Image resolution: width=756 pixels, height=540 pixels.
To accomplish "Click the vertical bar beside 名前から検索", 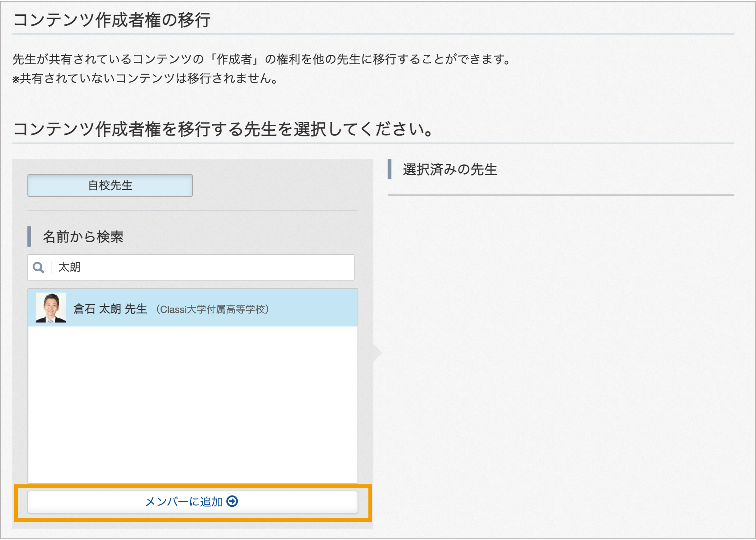I will pos(29,236).
